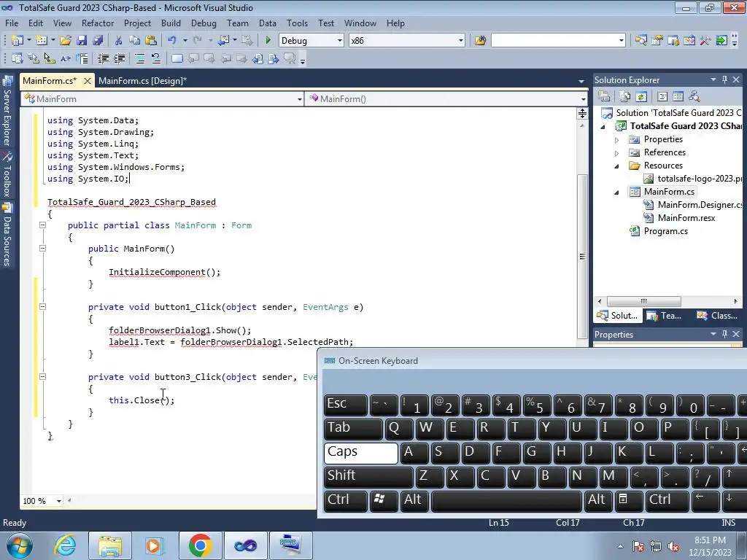
Task: Click the Esc key on On-Screen Keyboard
Action: [x=346, y=405]
